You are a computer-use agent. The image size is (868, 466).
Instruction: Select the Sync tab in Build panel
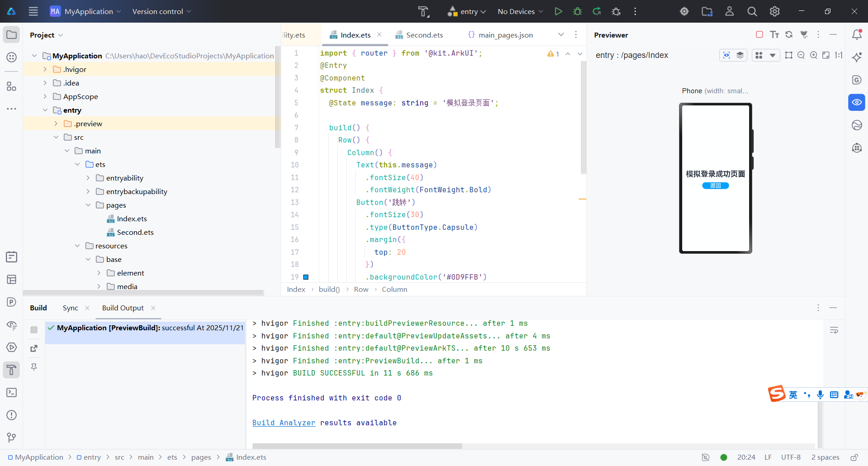coord(70,308)
